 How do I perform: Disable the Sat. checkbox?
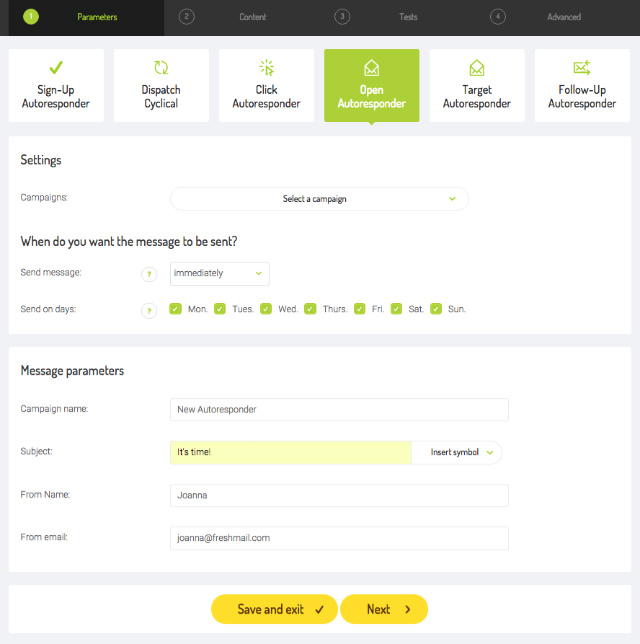click(396, 309)
